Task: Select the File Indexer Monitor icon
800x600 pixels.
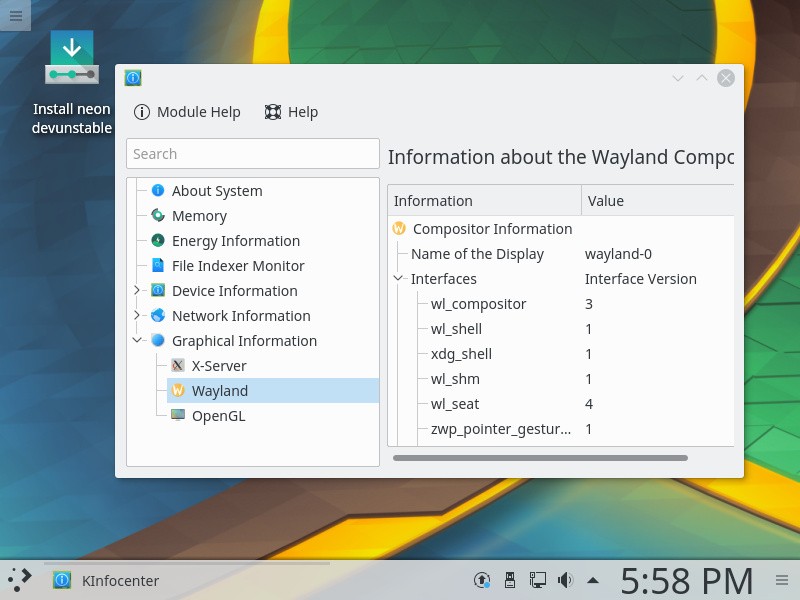Action: coord(158,266)
